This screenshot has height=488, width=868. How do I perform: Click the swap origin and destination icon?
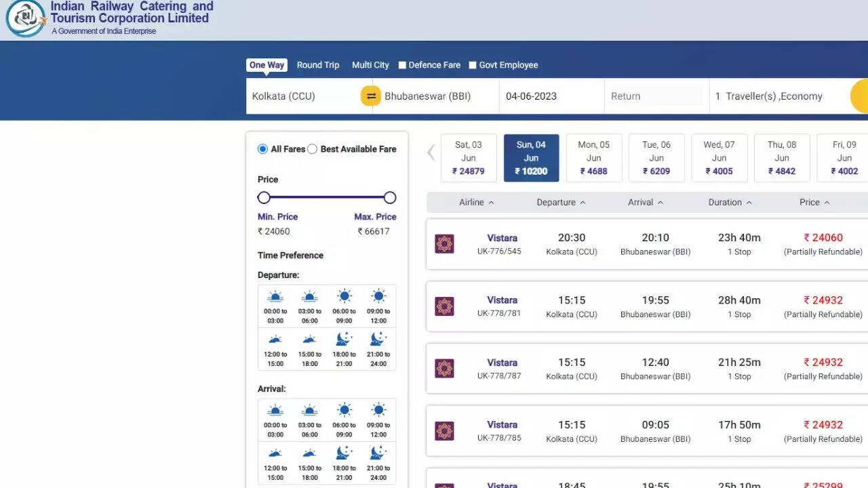(x=371, y=96)
